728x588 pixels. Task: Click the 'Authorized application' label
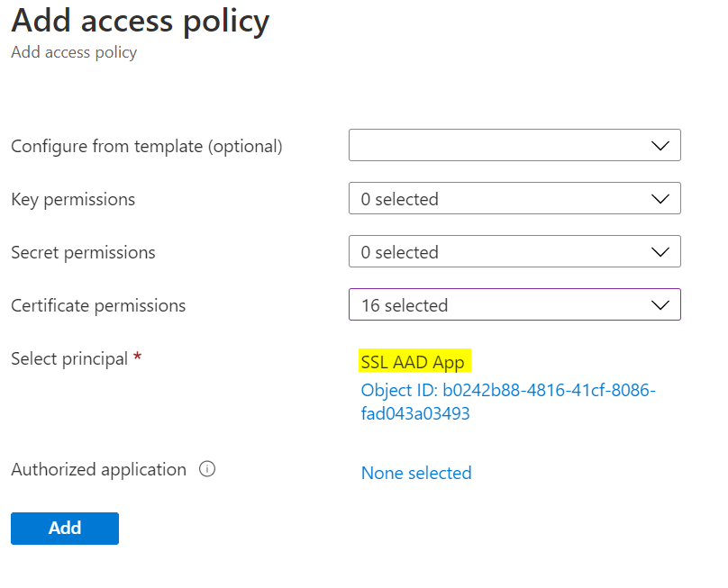[x=98, y=470]
